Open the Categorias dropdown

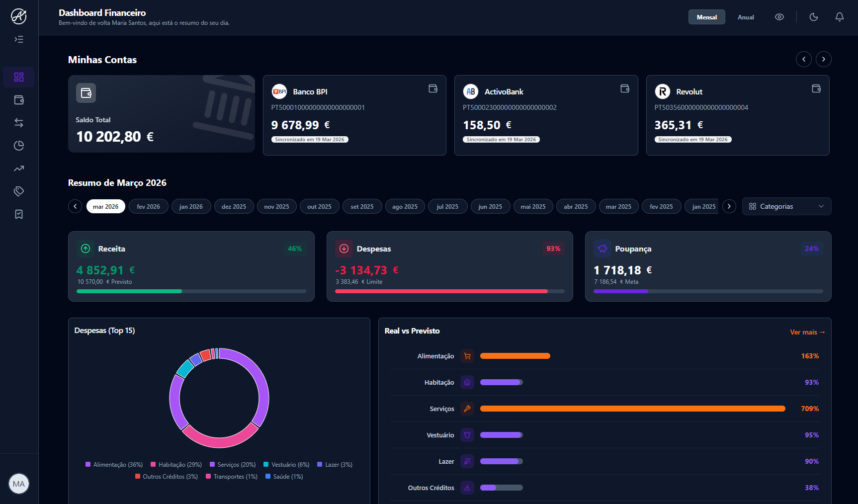pos(786,206)
